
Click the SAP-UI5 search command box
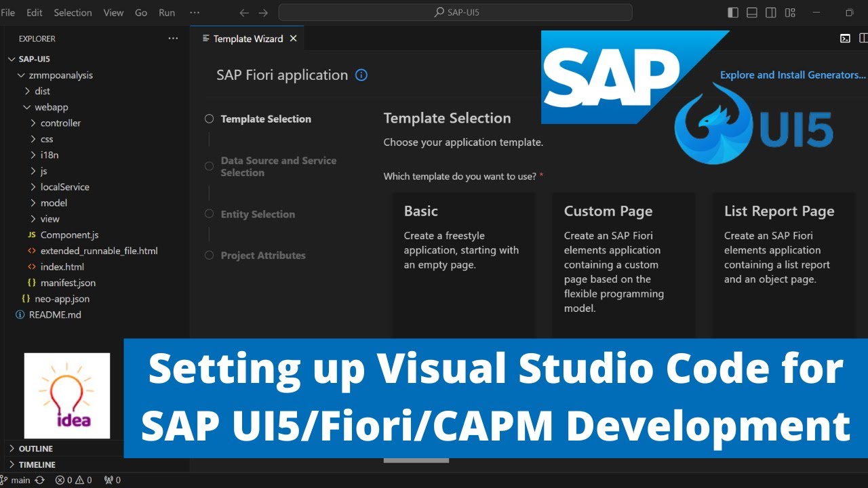point(456,13)
